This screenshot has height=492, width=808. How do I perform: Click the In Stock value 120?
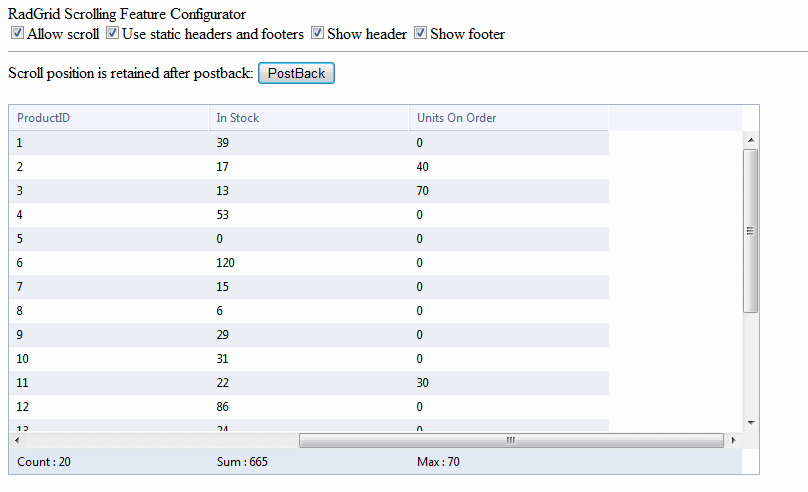[226, 263]
